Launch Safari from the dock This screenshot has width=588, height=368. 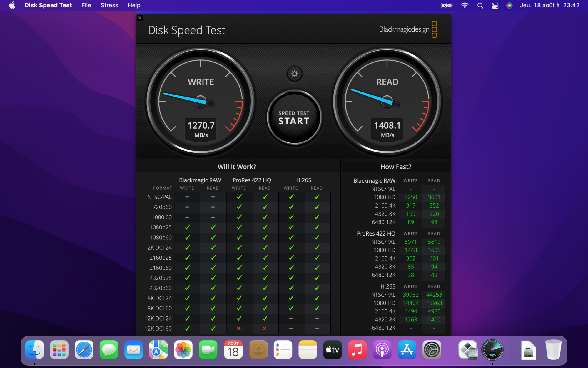coord(84,350)
